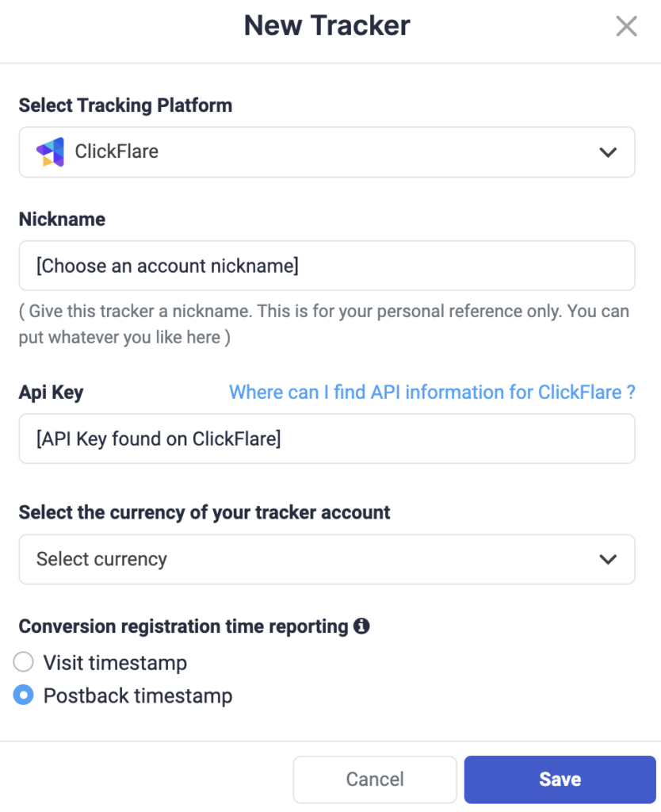The width and height of the screenshot is (661, 812).
Task: Click the Api Key field label
Action: pyautogui.click(x=51, y=392)
